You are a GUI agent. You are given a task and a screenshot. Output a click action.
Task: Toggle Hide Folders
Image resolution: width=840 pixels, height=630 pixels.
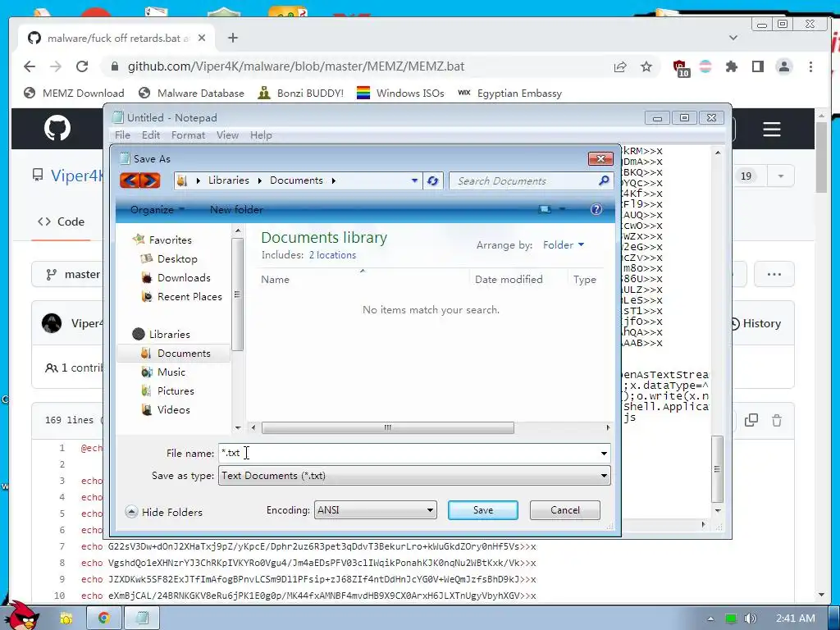(x=164, y=512)
